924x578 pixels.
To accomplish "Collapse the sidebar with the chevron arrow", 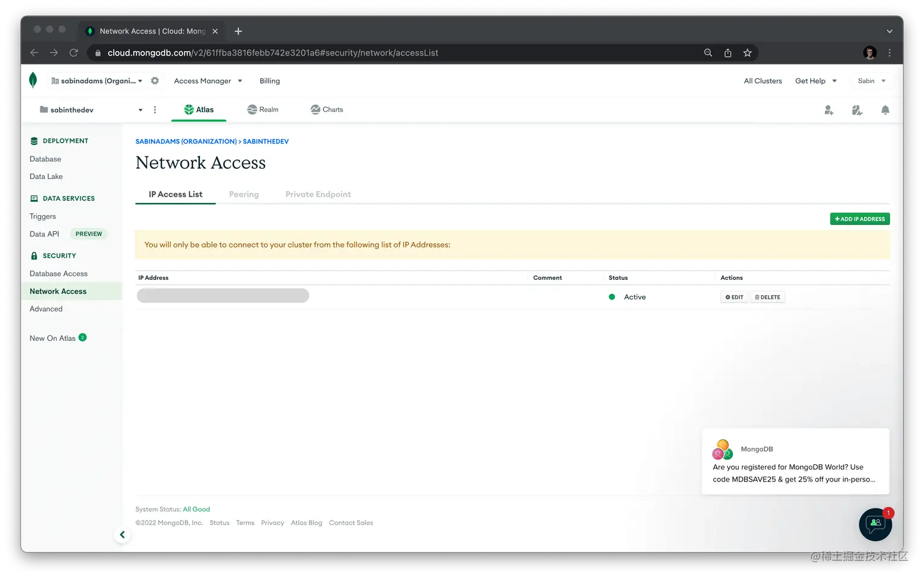I will point(122,534).
